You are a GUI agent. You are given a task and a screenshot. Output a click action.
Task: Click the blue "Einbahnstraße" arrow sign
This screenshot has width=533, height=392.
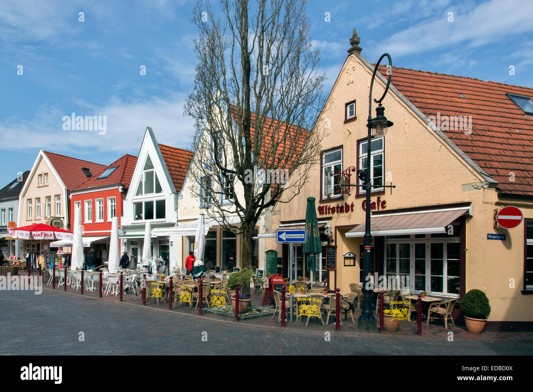click(x=291, y=236)
